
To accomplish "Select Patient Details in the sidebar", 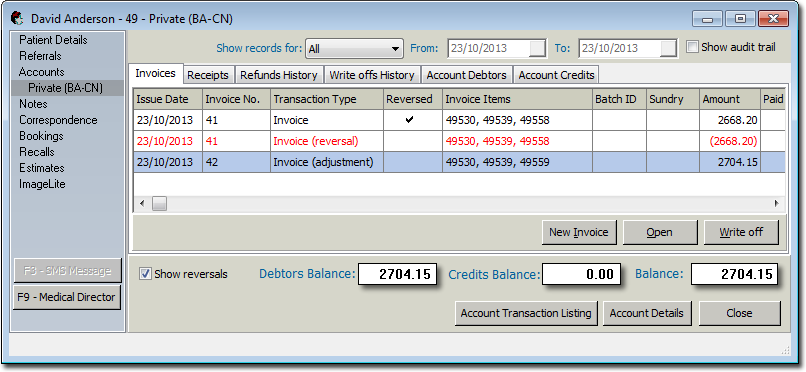I will click(53, 40).
